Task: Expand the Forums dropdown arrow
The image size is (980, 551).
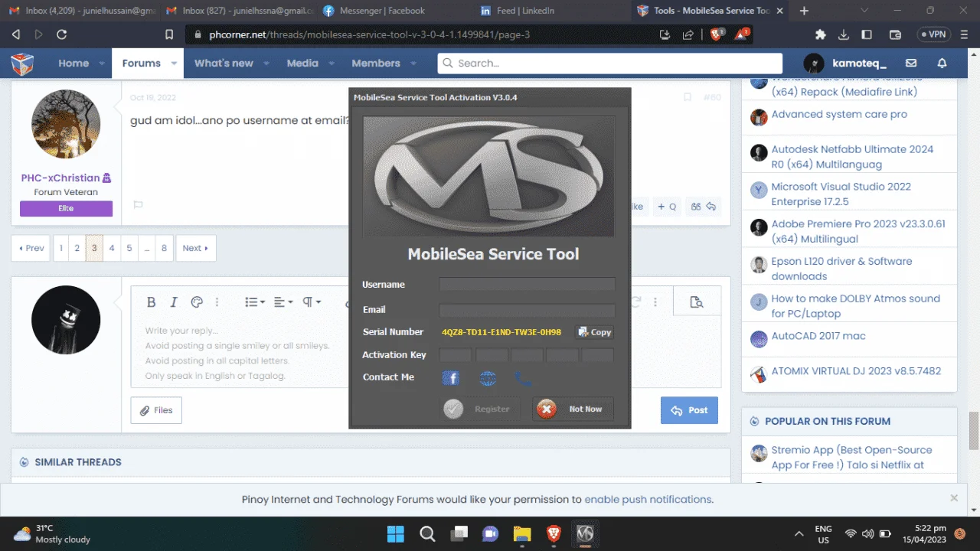Action: (x=175, y=64)
